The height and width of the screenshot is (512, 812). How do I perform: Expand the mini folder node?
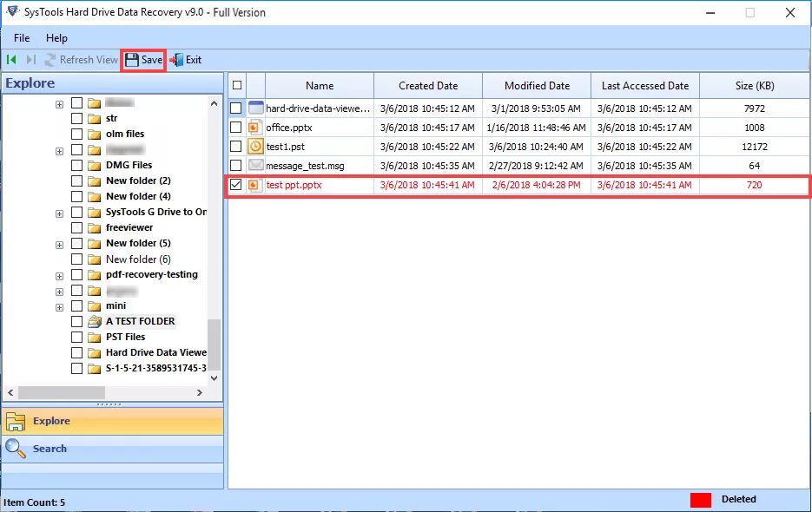pyautogui.click(x=60, y=307)
